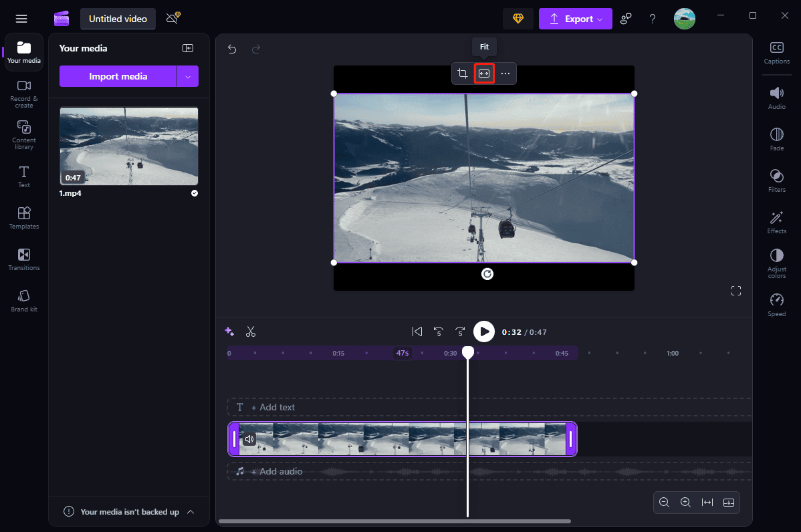Click the Crop icon above preview
This screenshot has width=801, height=532.
[463, 74]
